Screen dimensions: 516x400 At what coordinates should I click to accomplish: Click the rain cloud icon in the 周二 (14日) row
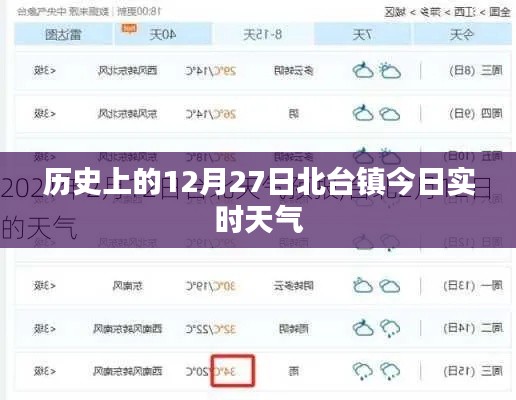tap(389, 328)
